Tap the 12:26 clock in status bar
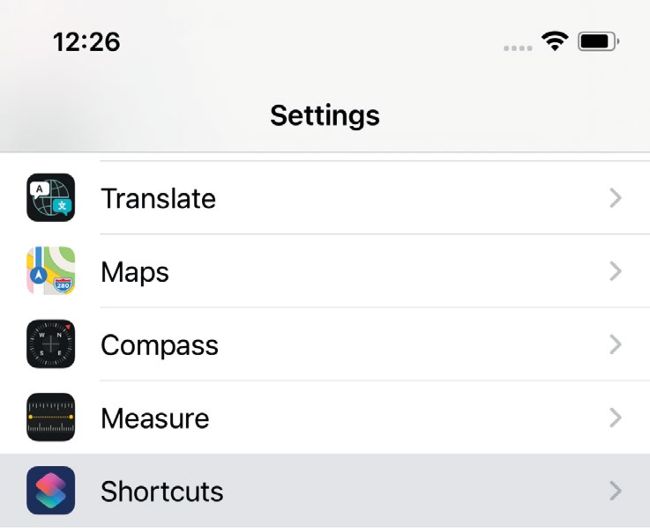 87,42
